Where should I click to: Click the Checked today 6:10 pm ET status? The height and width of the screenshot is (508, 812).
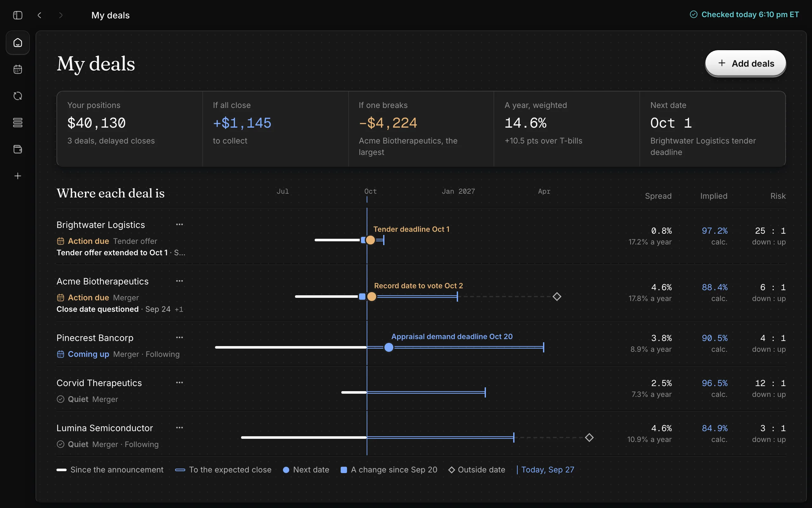pyautogui.click(x=744, y=15)
